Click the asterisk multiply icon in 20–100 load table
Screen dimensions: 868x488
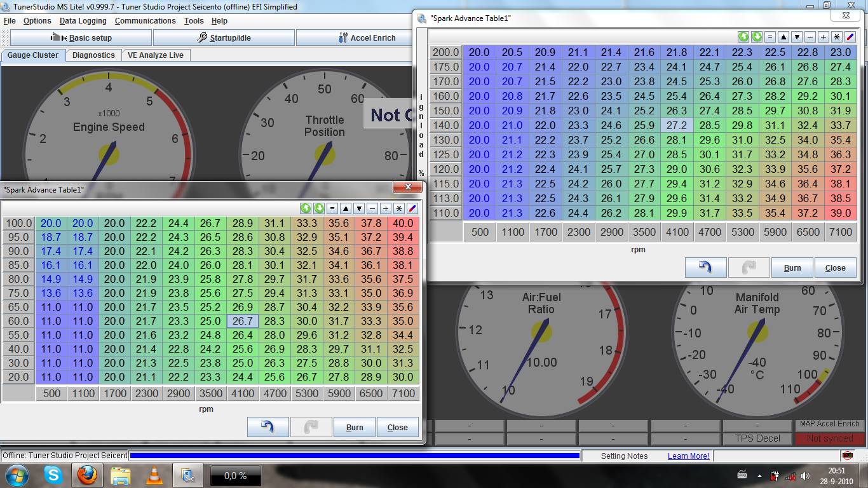(x=399, y=208)
